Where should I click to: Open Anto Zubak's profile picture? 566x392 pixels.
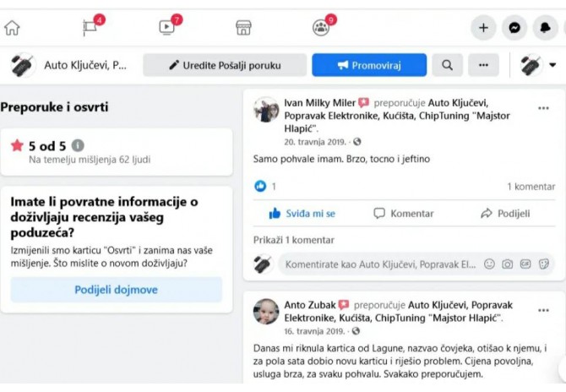click(x=266, y=312)
